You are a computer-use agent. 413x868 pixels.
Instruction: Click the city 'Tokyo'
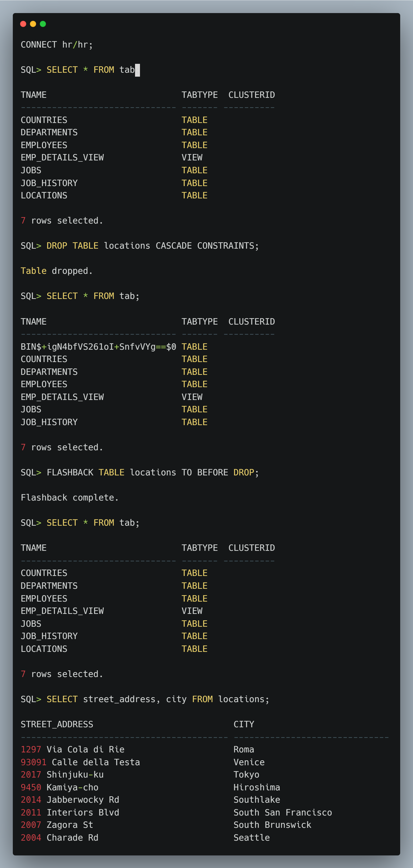coord(247,775)
